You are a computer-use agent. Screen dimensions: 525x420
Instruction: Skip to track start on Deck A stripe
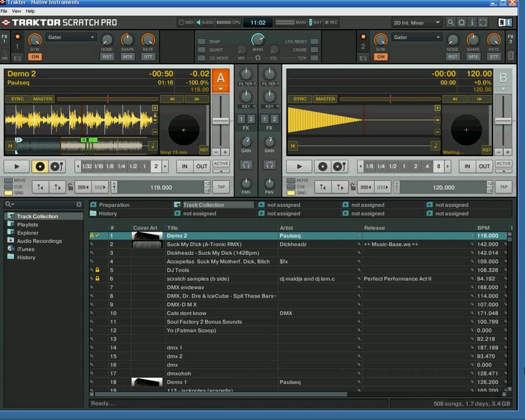tap(10, 146)
